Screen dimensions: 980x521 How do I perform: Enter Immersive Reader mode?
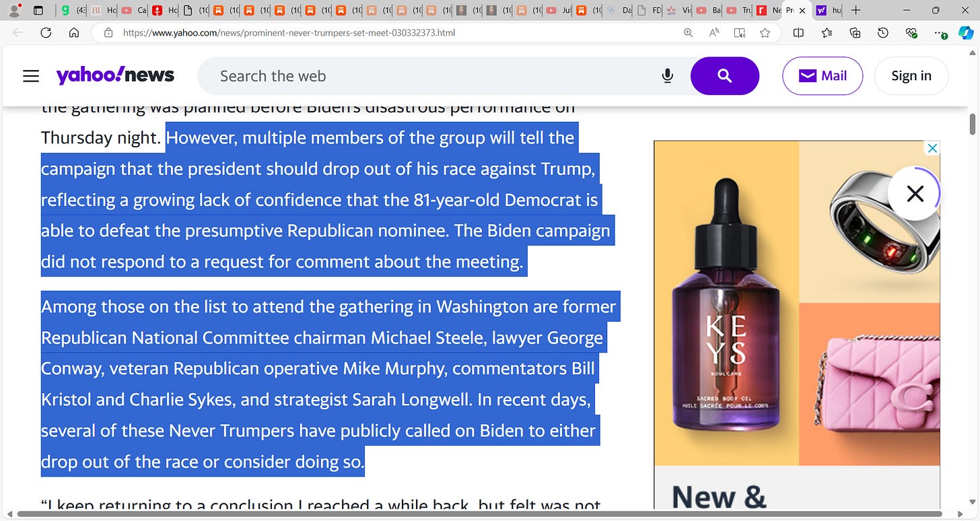[740, 32]
